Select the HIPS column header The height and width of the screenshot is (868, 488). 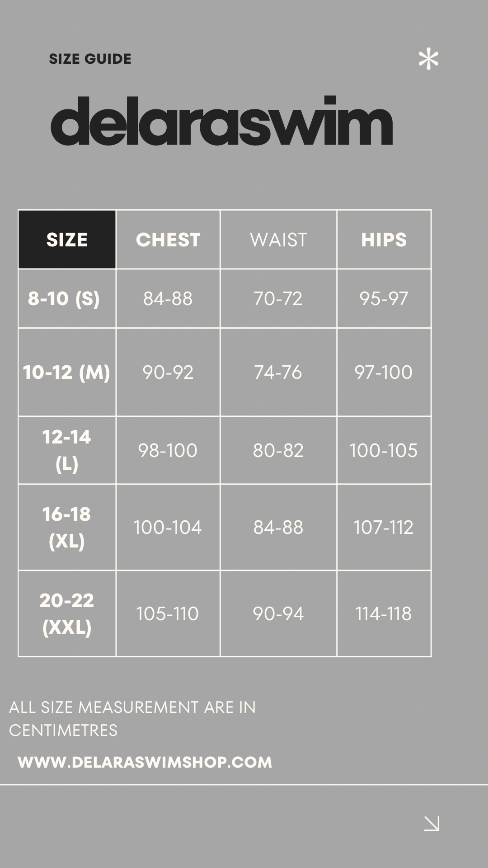point(384,240)
